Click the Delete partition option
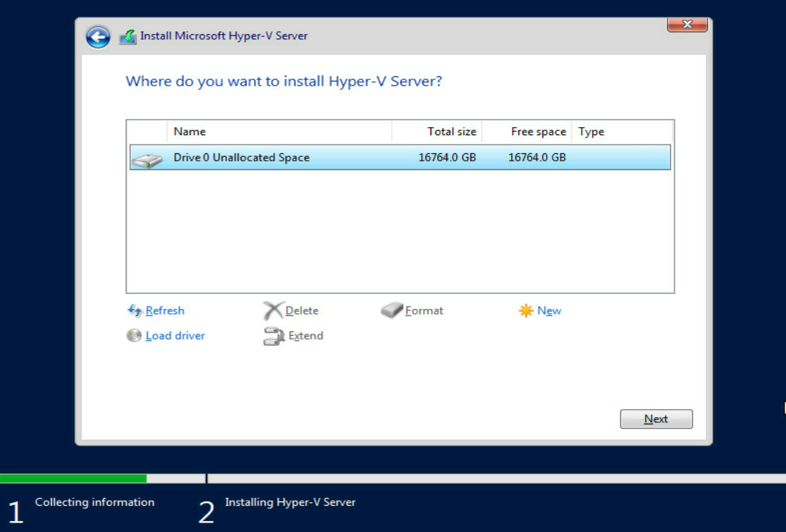This screenshot has height=532, width=786. click(302, 310)
